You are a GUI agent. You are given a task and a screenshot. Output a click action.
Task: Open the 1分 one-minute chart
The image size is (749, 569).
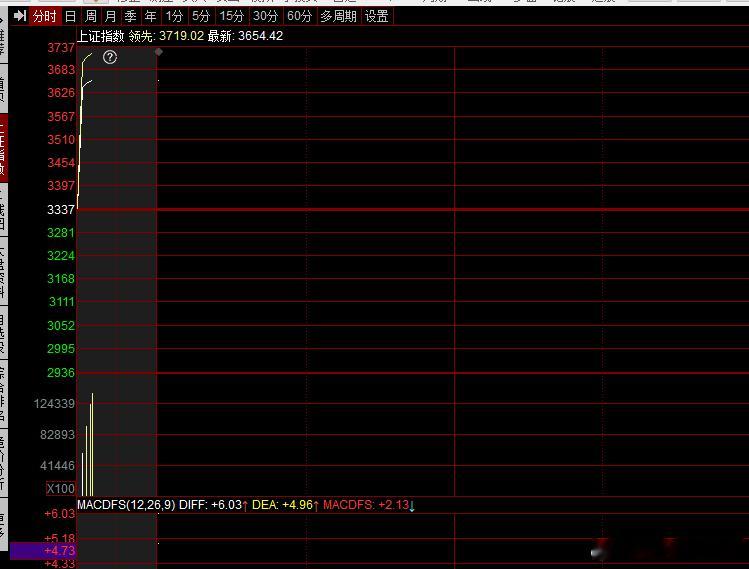point(174,16)
